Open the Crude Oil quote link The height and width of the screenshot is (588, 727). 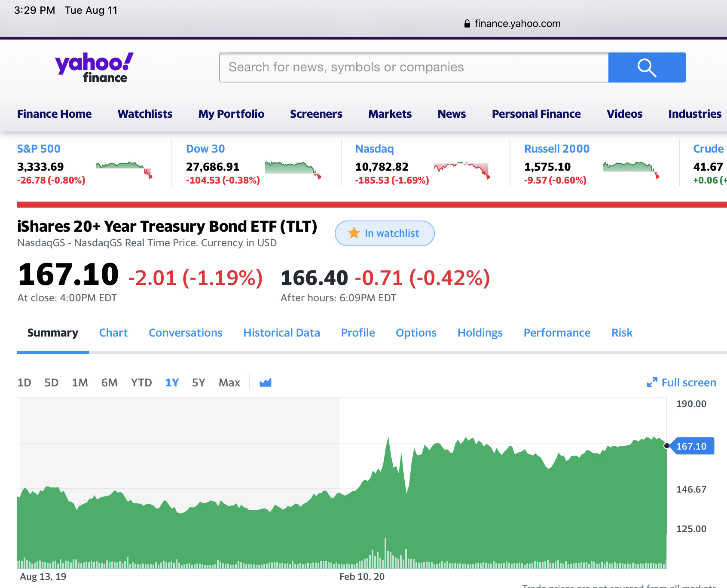tap(710, 149)
